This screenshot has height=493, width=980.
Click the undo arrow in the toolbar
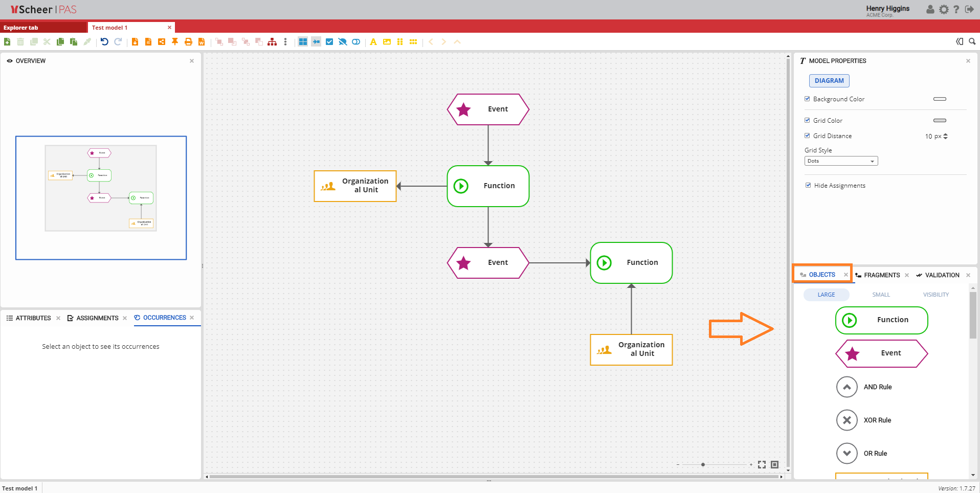[104, 42]
